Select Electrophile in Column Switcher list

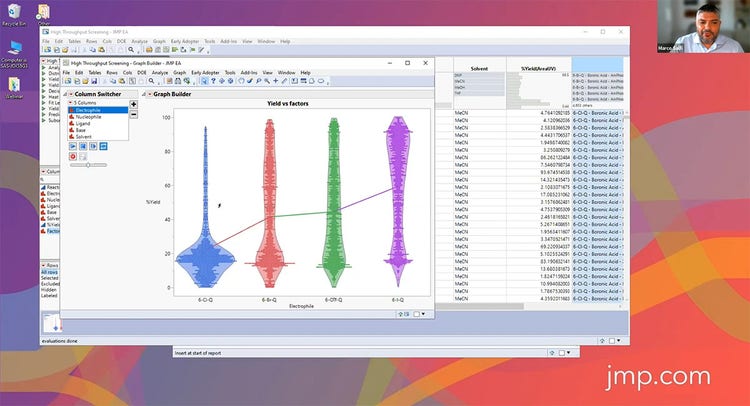tap(99, 110)
